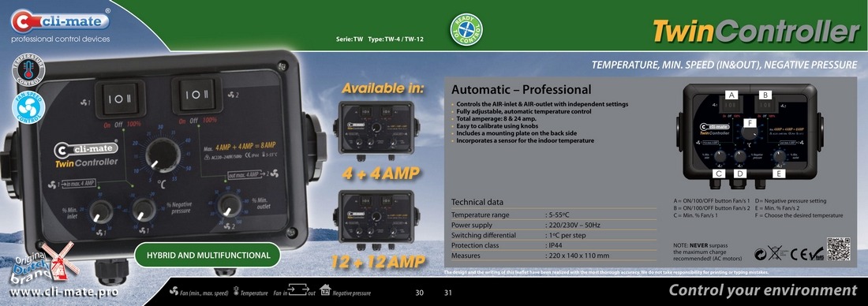Screen dimensions: 868x306
Task: Click the '% Min. inlet' knob
Action: (x=101, y=212)
